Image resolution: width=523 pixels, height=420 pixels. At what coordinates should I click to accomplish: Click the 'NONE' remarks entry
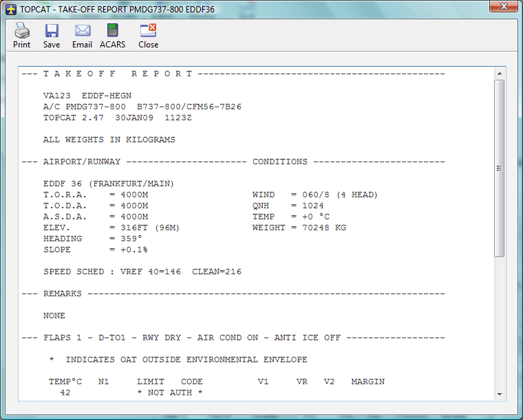point(54,316)
